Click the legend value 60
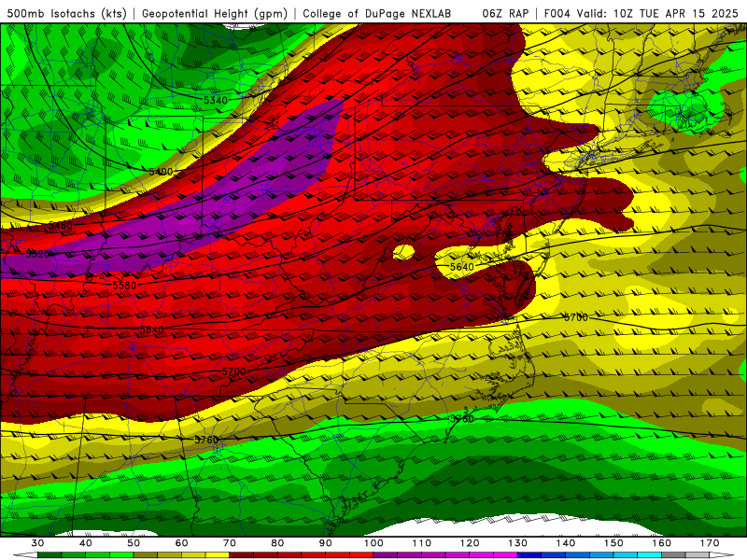This screenshot has height=560, width=747. coord(181,543)
